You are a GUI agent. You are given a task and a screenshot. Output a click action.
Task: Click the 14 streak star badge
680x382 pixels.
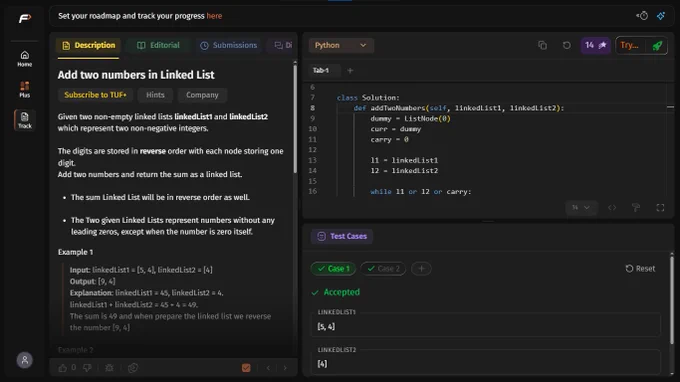(595, 45)
